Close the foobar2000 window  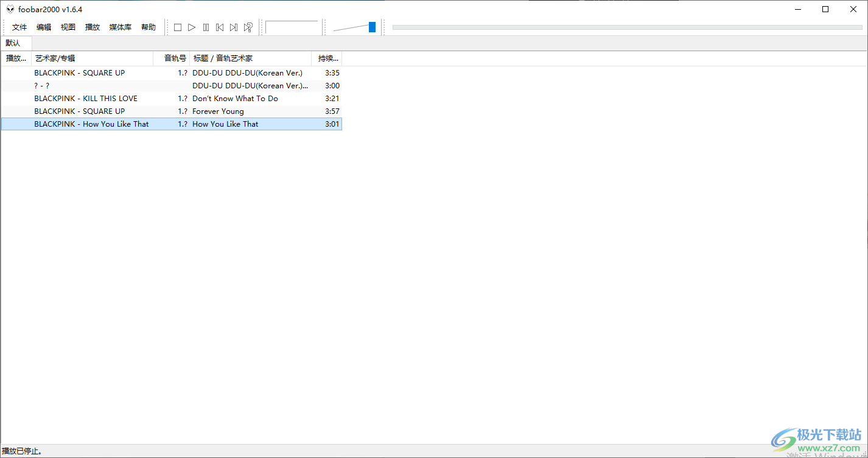(853, 9)
